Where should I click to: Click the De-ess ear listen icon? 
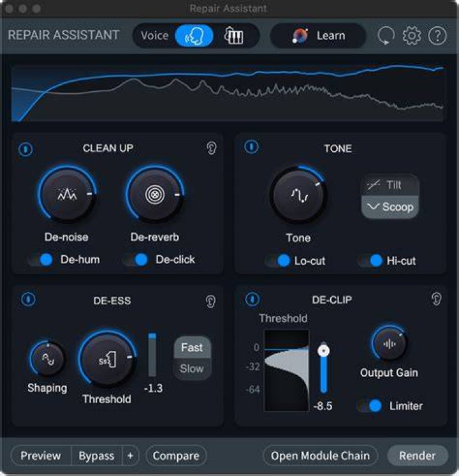pyautogui.click(x=210, y=301)
